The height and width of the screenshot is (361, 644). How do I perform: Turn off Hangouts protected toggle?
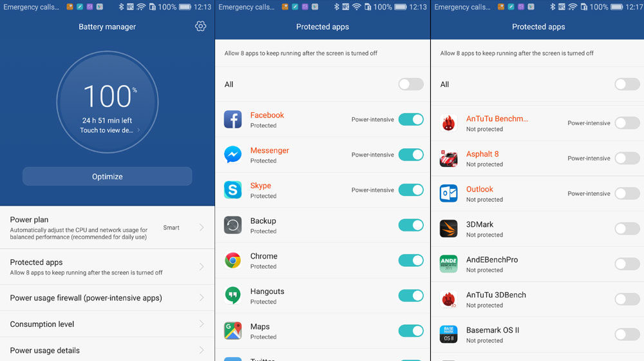pos(411,296)
